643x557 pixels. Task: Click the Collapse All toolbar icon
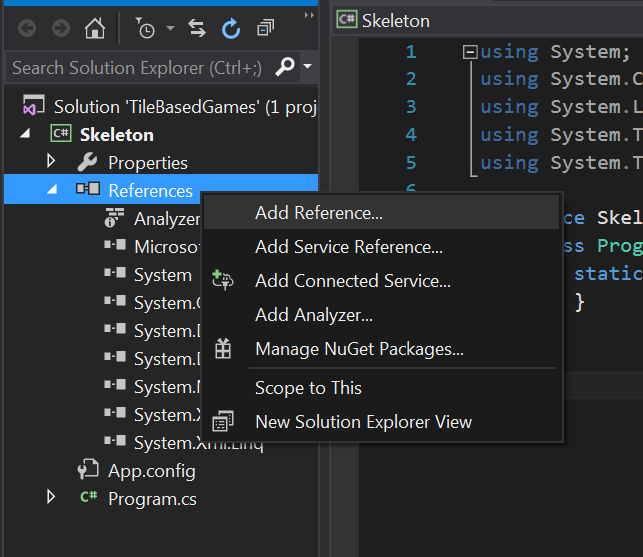265,28
